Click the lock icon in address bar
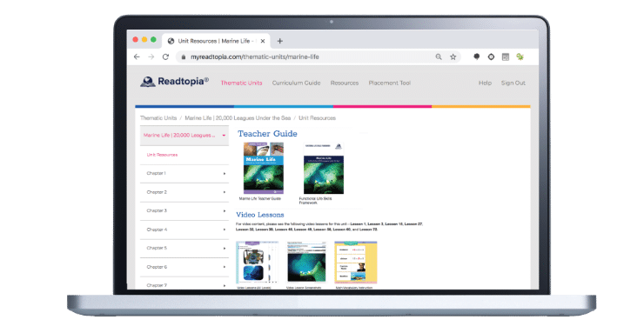644x333 pixels. [184, 57]
